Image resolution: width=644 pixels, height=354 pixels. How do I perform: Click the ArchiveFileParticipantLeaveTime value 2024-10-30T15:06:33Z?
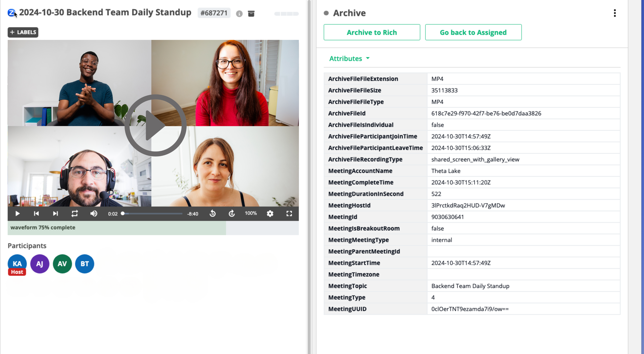pos(461,148)
